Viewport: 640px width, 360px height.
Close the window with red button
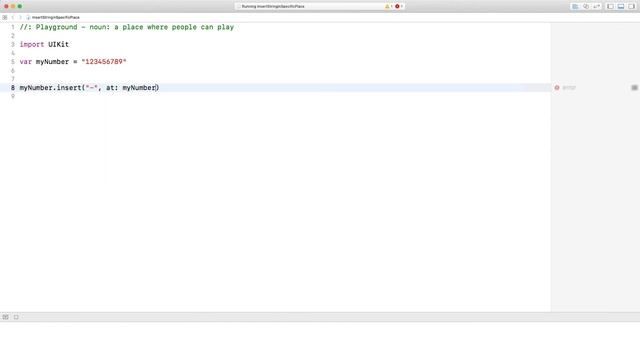[x=6, y=7]
